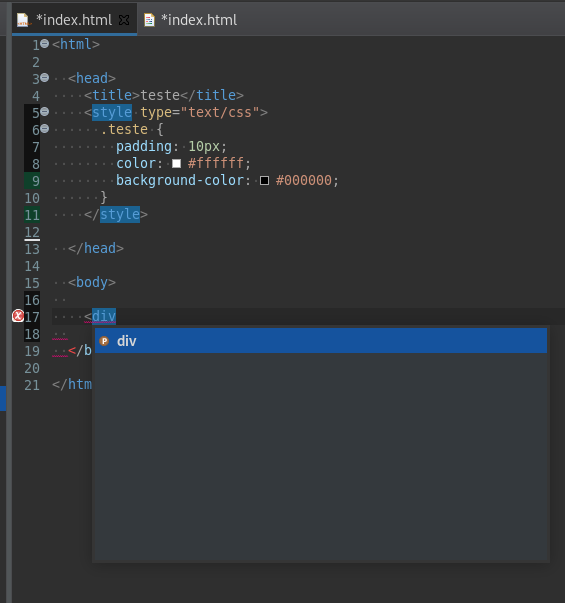565x603 pixels.
Task: Switch to the first *index.html tab
Action: coord(74,20)
